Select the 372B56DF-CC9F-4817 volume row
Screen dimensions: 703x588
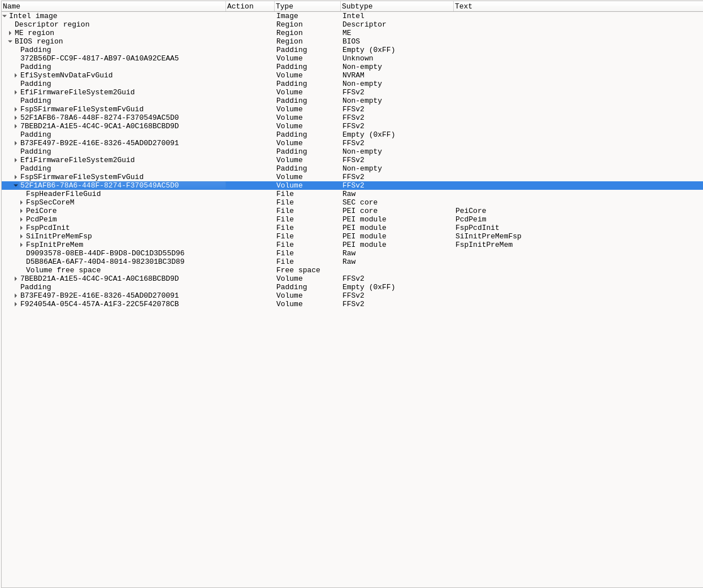(x=352, y=58)
